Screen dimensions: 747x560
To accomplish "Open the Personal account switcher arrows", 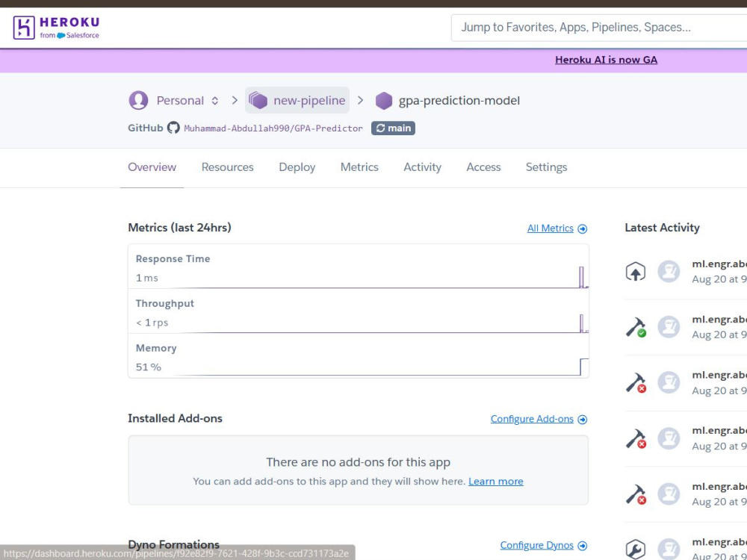I will (215, 101).
